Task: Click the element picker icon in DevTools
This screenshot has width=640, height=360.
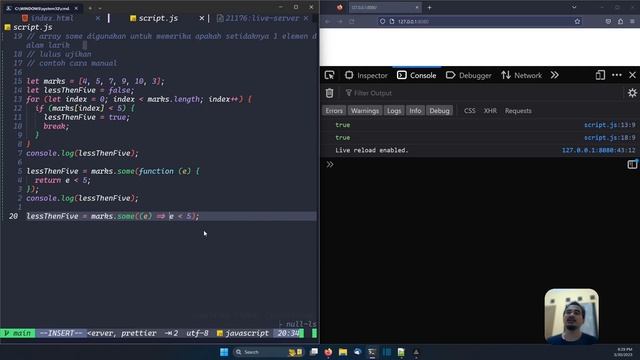Action: 329,75
